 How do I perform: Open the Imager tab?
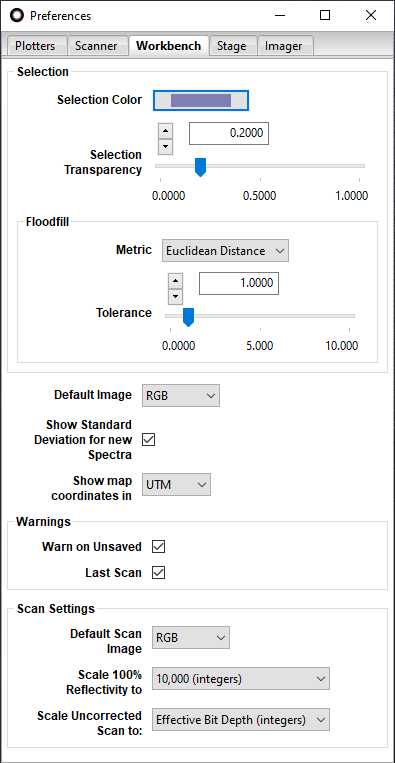[284, 46]
